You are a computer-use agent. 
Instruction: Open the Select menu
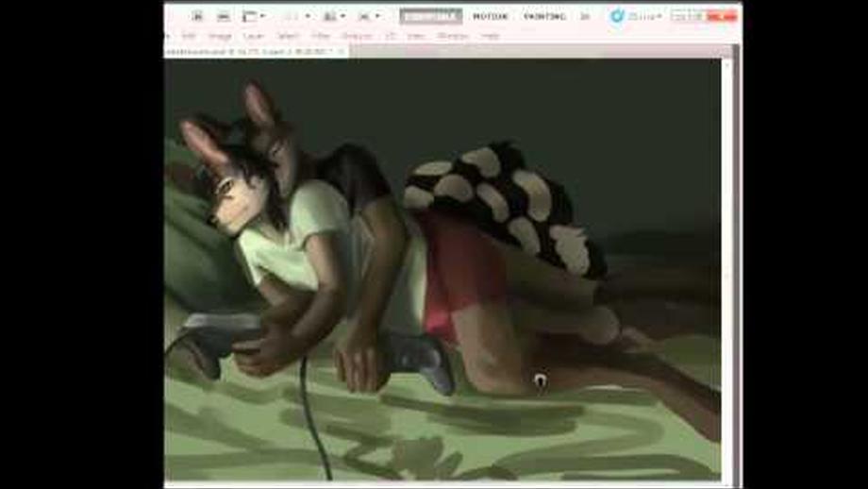(x=288, y=36)
